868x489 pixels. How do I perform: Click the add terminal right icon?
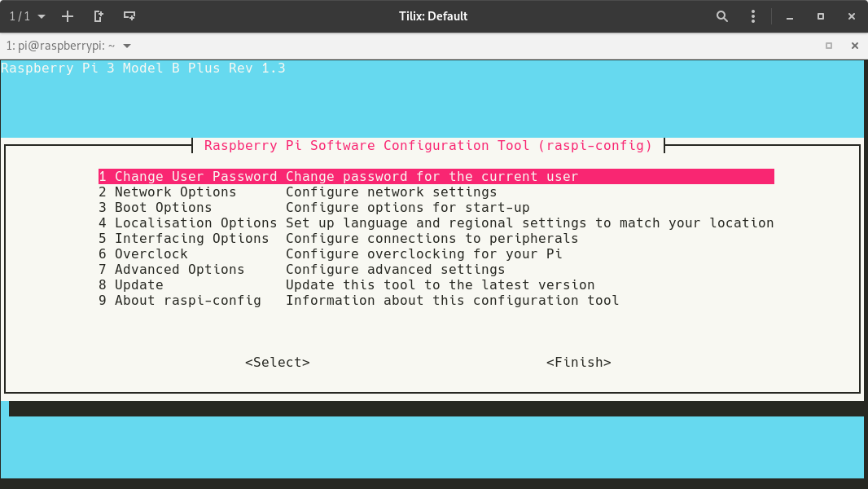point(99,16)
